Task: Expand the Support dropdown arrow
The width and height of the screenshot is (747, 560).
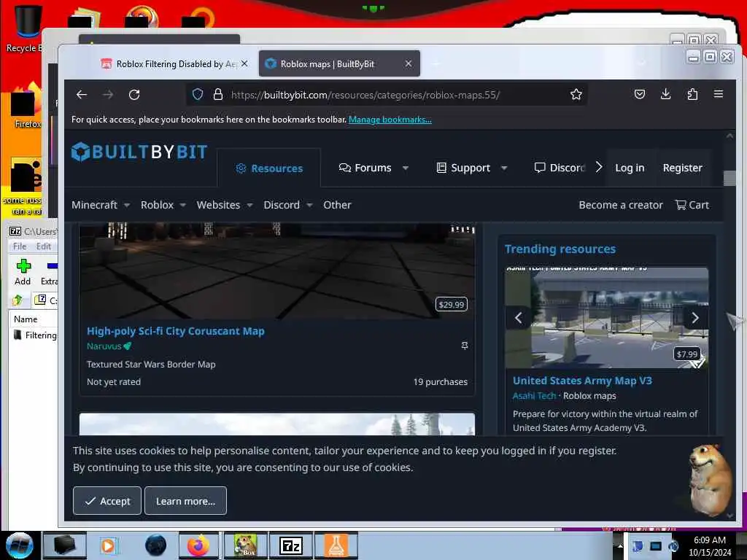Action: [x=504, y=168]
